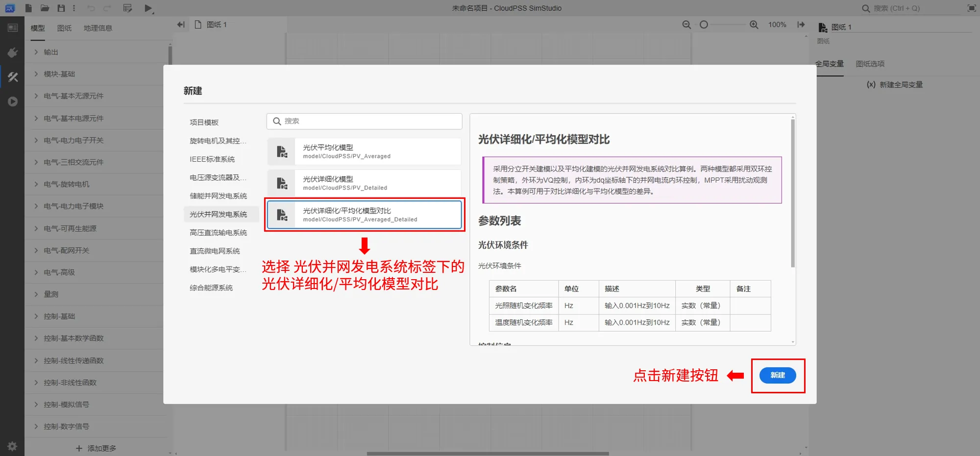Select the tools build sidebar icon
The width and height of the screenshot is (980, 456).
coord(13,77)
